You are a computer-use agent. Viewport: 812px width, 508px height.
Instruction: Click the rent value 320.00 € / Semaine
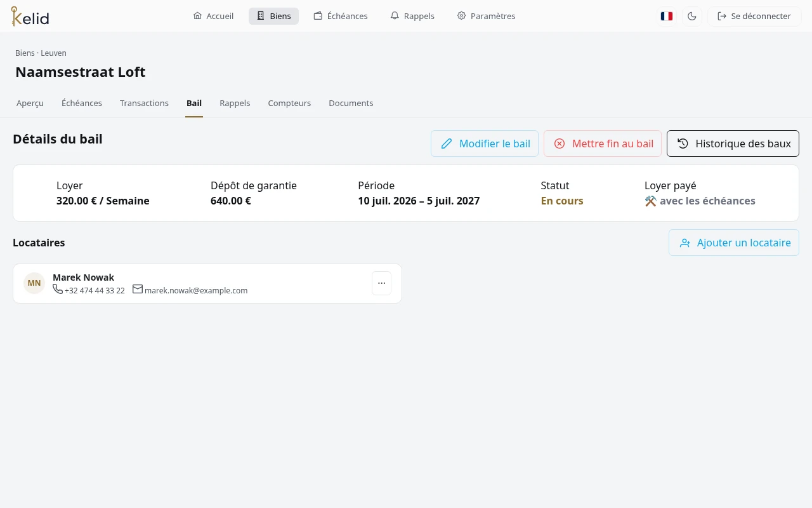click(x=103, y=201)
